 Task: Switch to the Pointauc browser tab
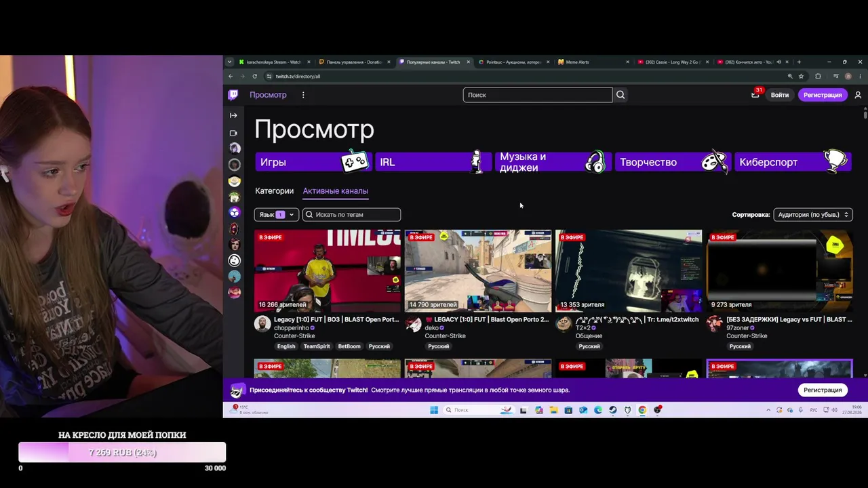tap(513, 62)
